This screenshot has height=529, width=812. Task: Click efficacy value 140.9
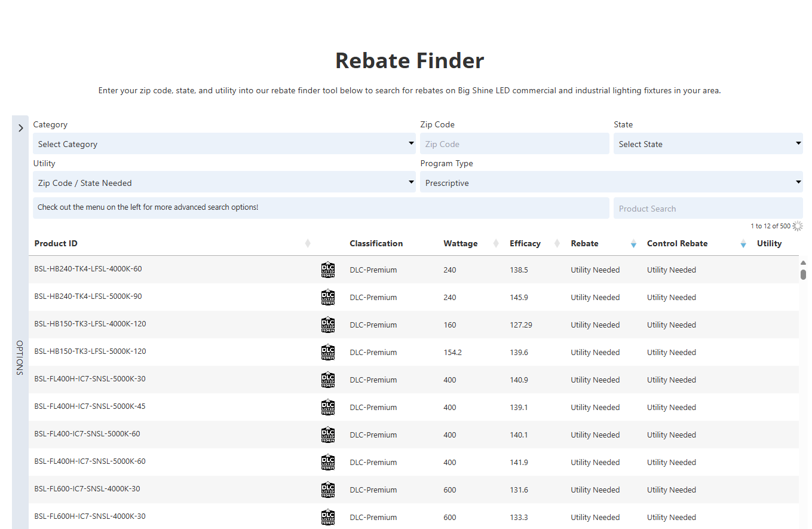tap(519, 380)
